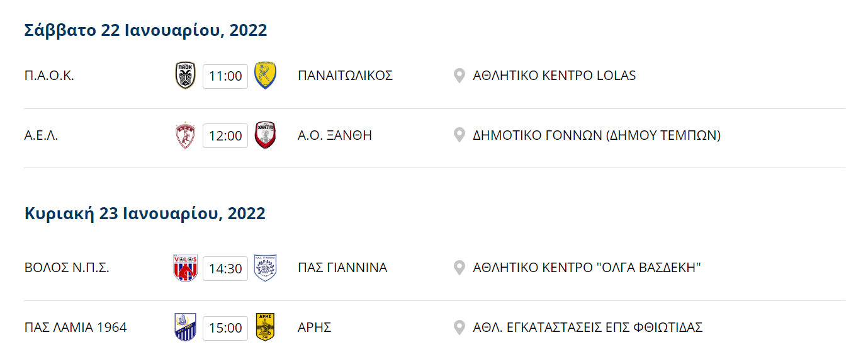Click the ΠΑΟΚ club crest icon
The height and width of the screenshot is (359, 868).
tap(186, 76)
